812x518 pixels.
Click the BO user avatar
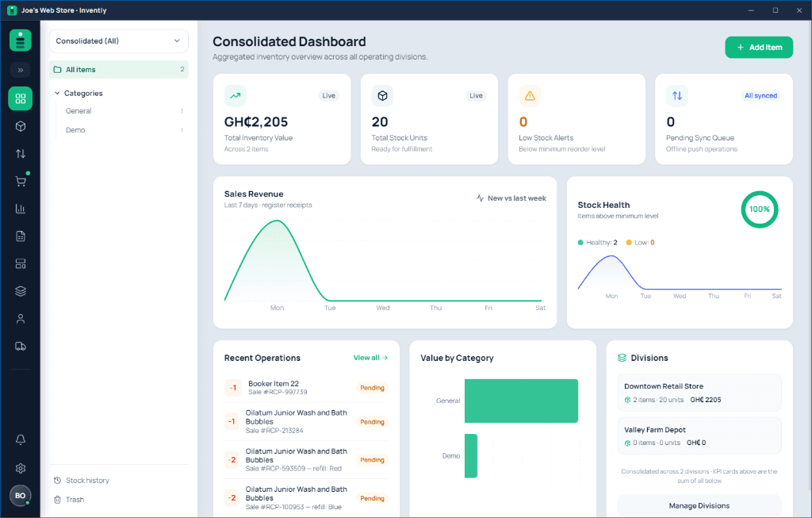pos(20,496)
